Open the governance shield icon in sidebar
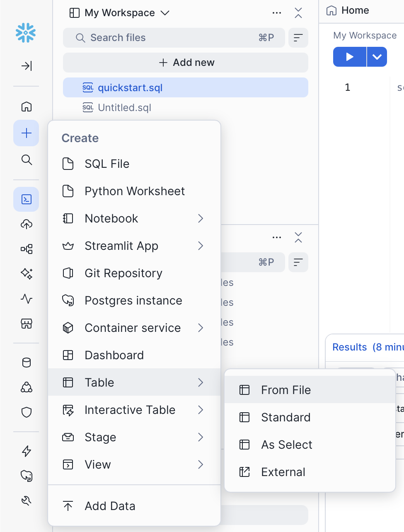The height and width of the screenshot is (532, 404). click(x=26, y=412)
